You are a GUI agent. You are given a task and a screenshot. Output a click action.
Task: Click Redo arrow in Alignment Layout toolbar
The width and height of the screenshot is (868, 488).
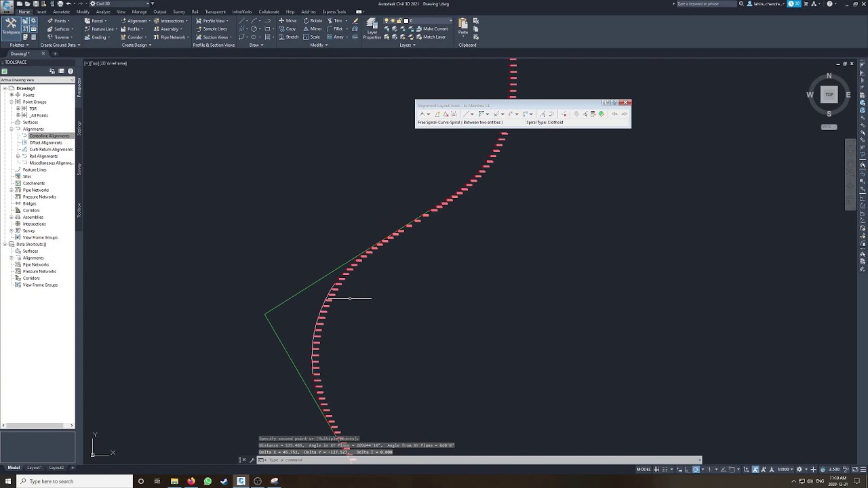tap(625, 114)
